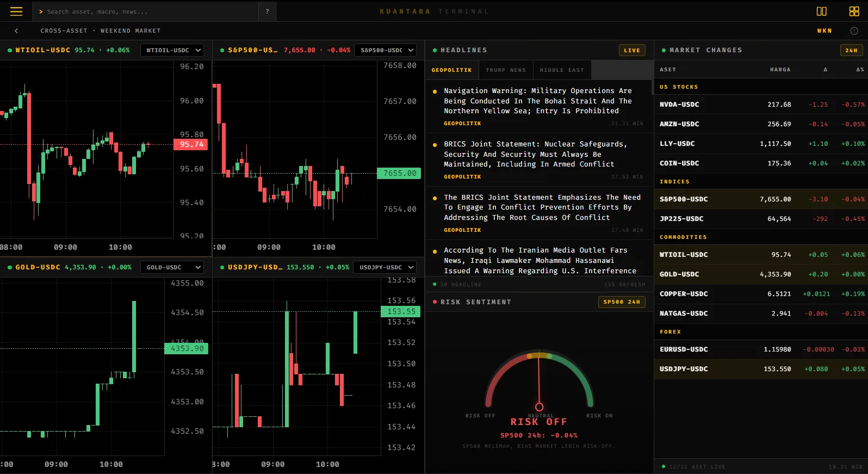The height and width of the screenshot is (474, 868).
Task: Switch to four-panel grid layout
Action: tap(854, 11)
